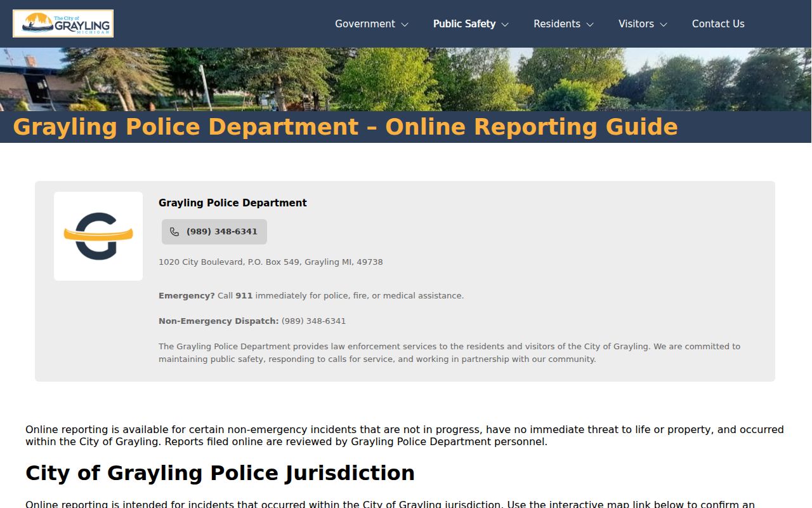The image size is (812, 508).
Task: Open the Government menu
Action: [x=365, y=23]
